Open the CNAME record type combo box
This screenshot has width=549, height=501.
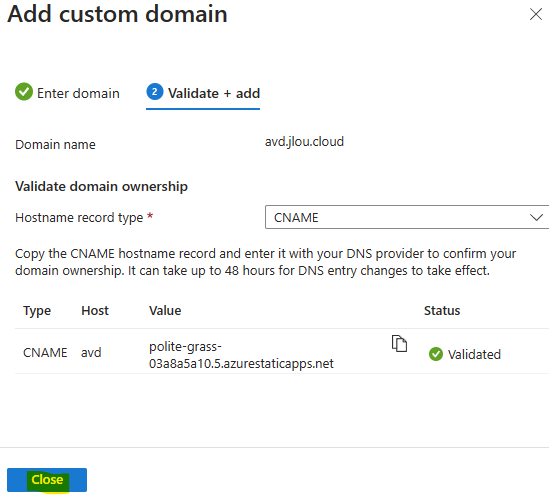[x=407, y=217]
